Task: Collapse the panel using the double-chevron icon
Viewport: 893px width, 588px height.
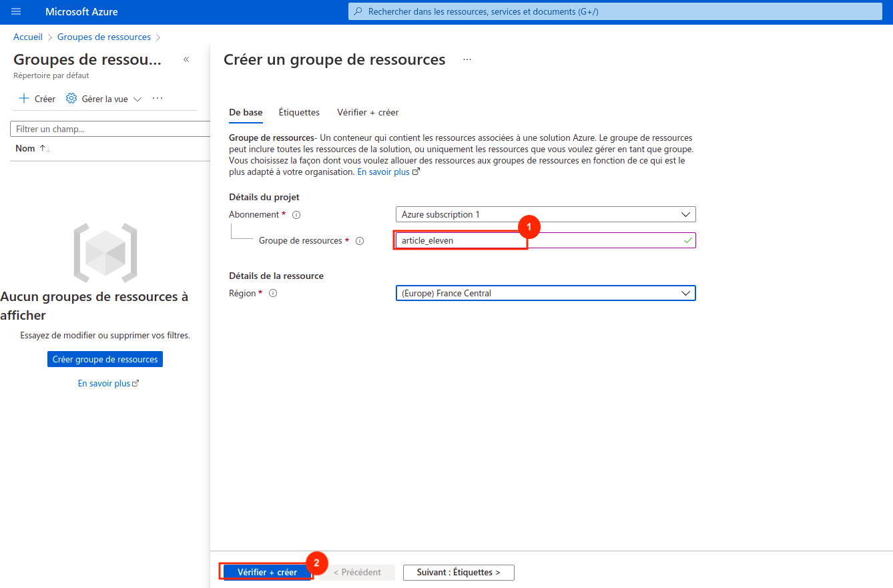Action: 186,59
